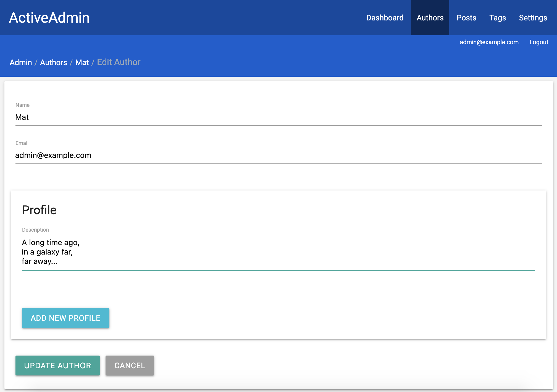Open Settings in the top navigation
557x392 pixels.
tap(533, 18)
